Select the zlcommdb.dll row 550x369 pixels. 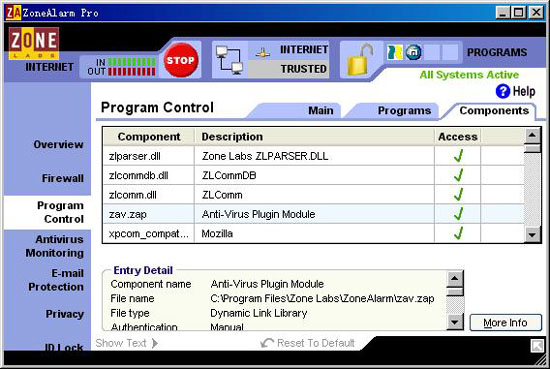[314, 175]
